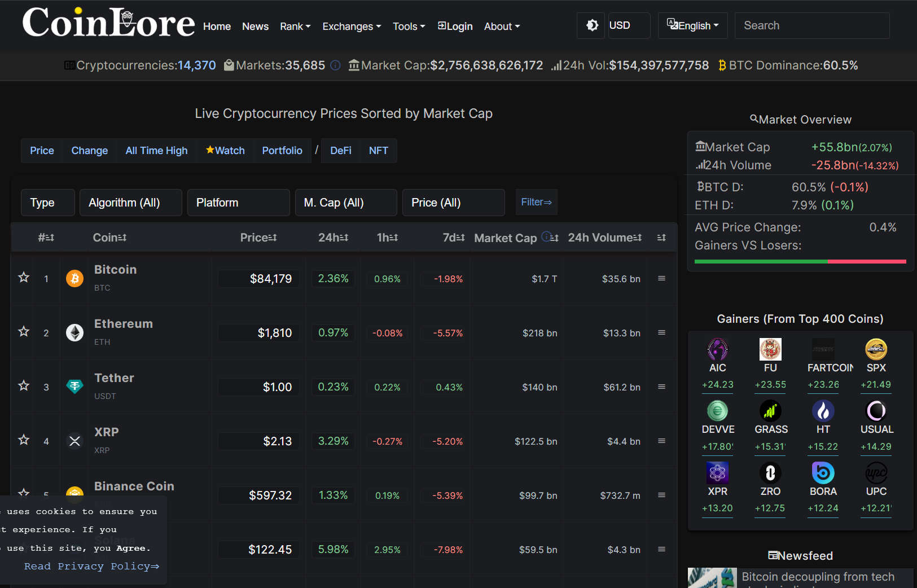Open the News page
Image resolution: width=917 pixels, height=588 pixels.
[x=255, y=27]
